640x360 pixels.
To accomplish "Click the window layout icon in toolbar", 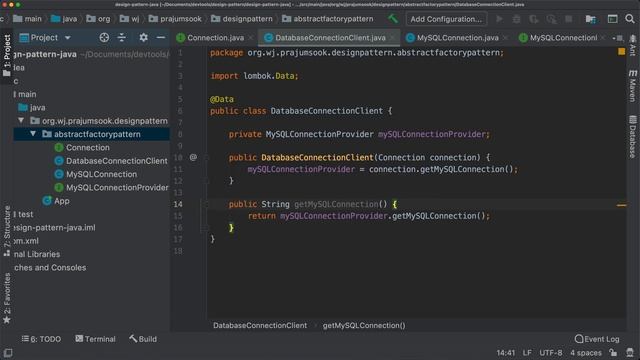I will point(612,19).
